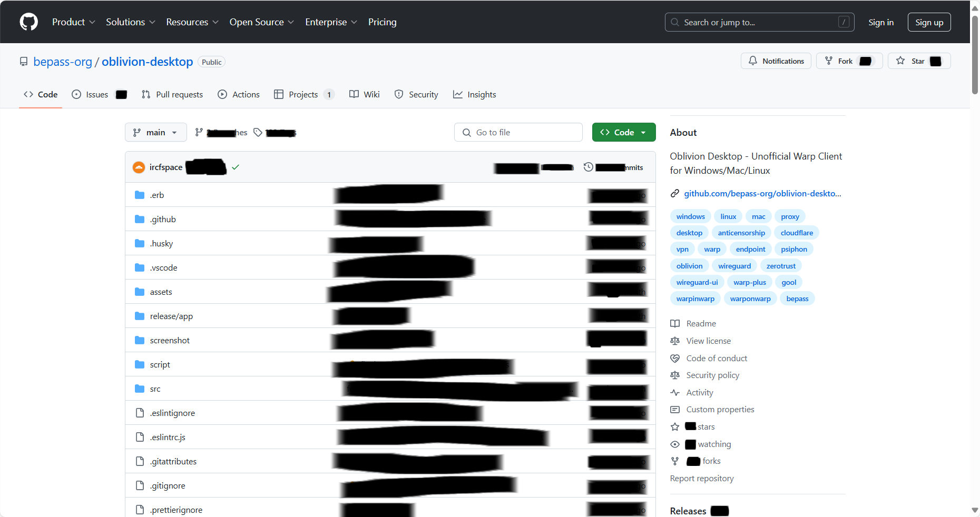The width and height of the screenshot is (980, 517).
Task: Click the green check status icon
Action: pyautogui.click(x=236, y=167)
